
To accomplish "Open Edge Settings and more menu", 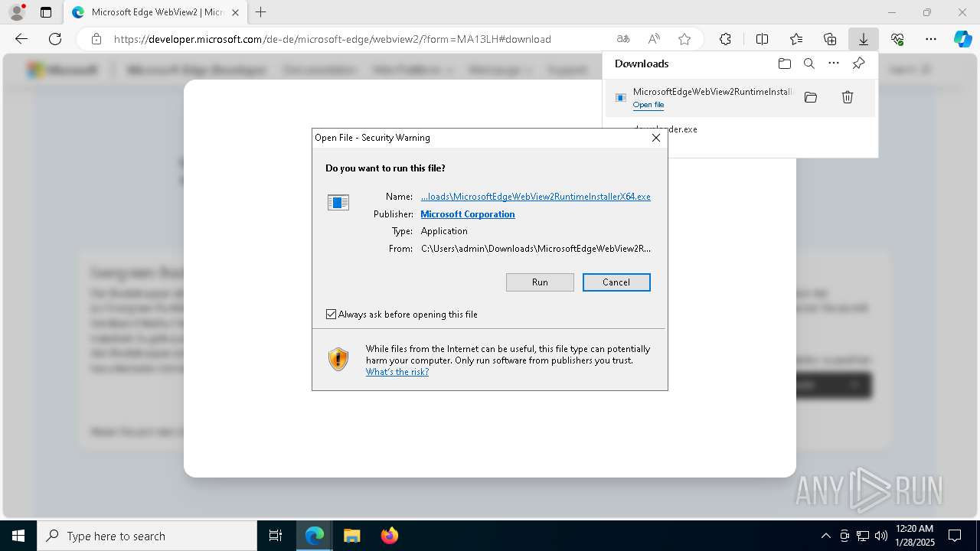I will point(931,39).
